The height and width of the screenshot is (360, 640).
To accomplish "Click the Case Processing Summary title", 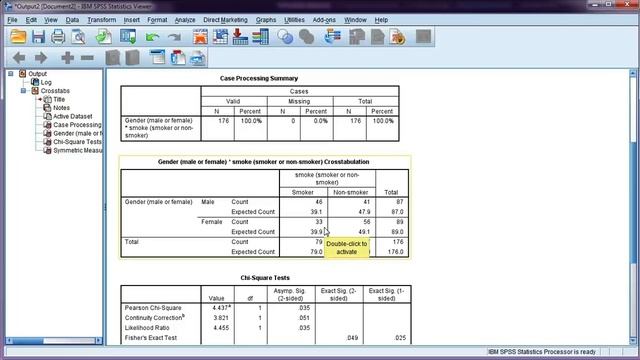I will (259, 78).
